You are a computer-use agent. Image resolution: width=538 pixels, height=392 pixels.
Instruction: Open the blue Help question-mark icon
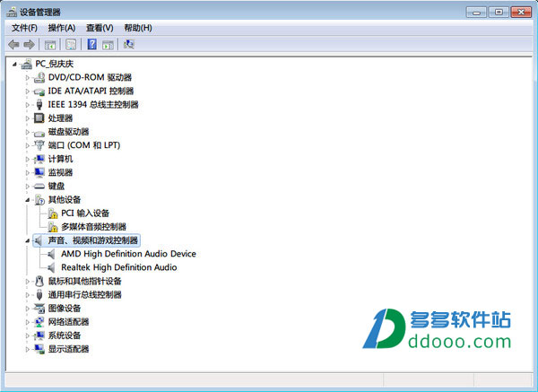(92, 44)
